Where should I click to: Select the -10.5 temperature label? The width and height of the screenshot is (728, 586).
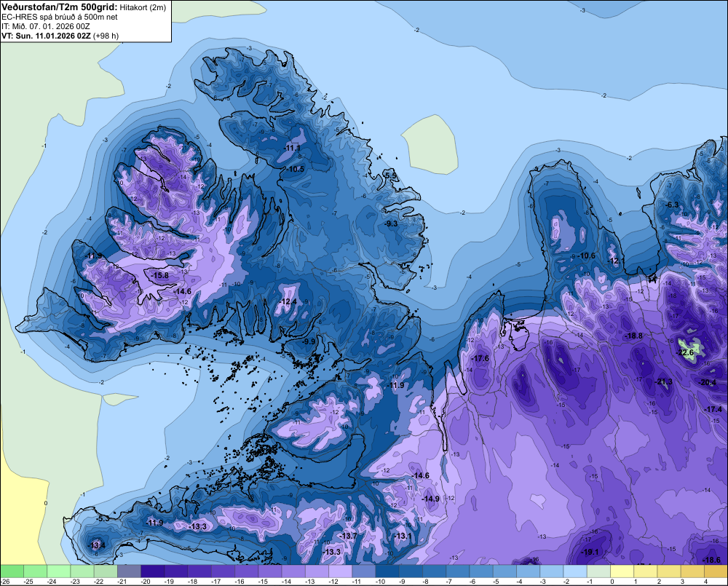[296, 169]
